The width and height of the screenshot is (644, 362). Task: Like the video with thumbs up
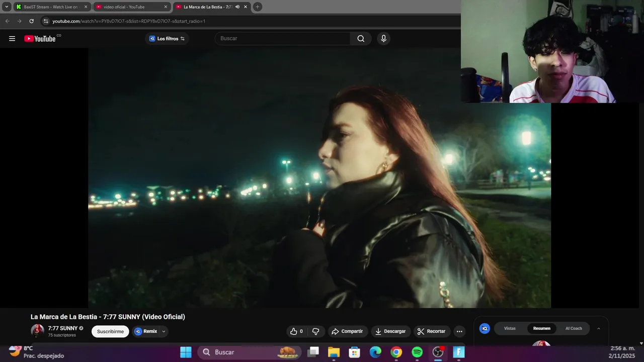point(296,331)
